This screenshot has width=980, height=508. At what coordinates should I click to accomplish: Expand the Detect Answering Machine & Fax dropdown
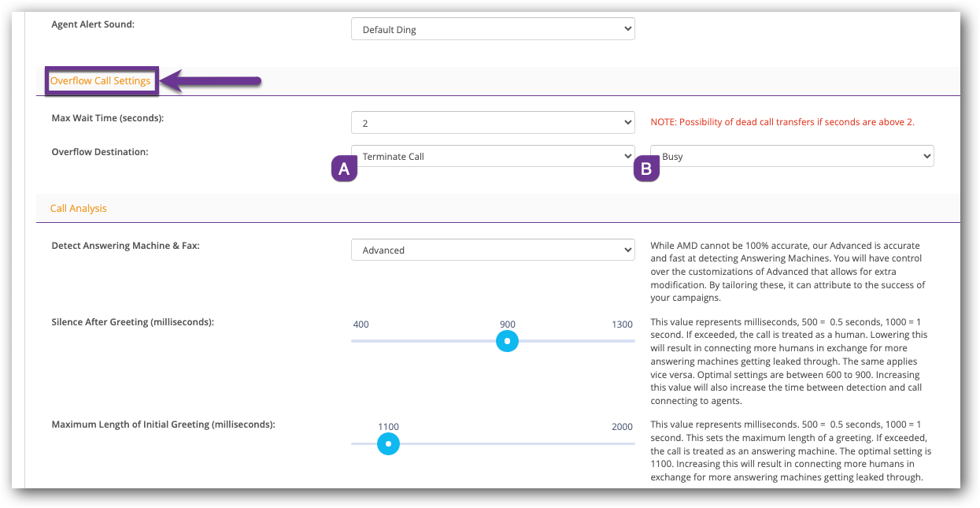pyautogui.click(x=492, y=250)
